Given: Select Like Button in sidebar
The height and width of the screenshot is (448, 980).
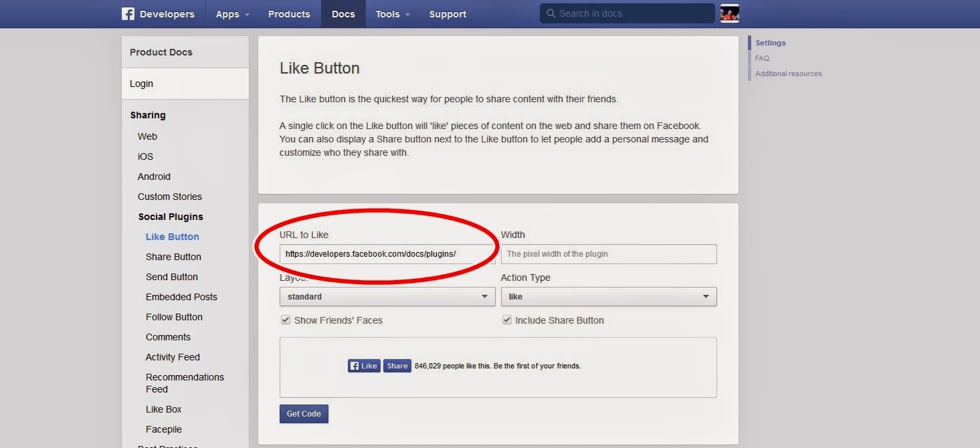Looking at the screenshot, I should [x=173, y=237].
